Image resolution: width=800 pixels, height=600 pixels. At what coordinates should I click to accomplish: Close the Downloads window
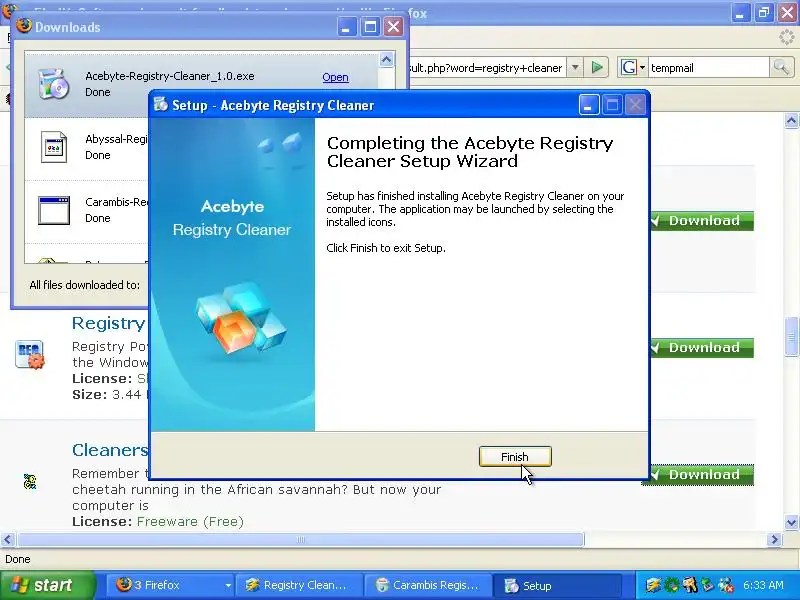[393, 26]
